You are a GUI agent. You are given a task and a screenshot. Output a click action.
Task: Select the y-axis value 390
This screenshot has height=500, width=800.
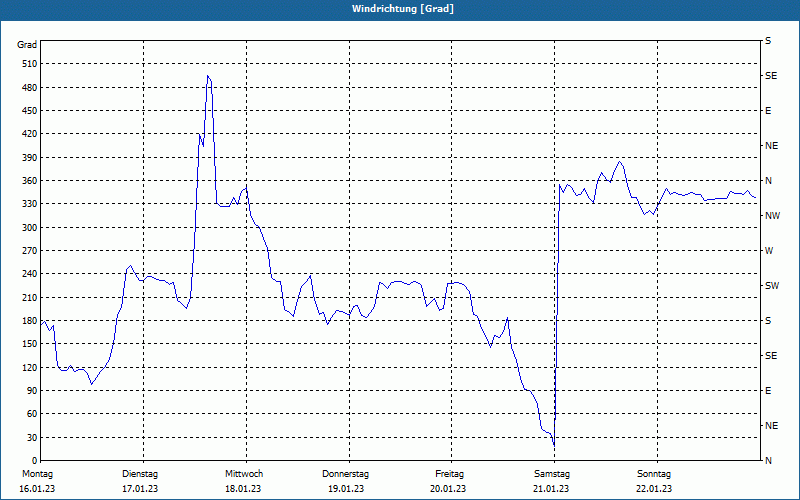30,158
